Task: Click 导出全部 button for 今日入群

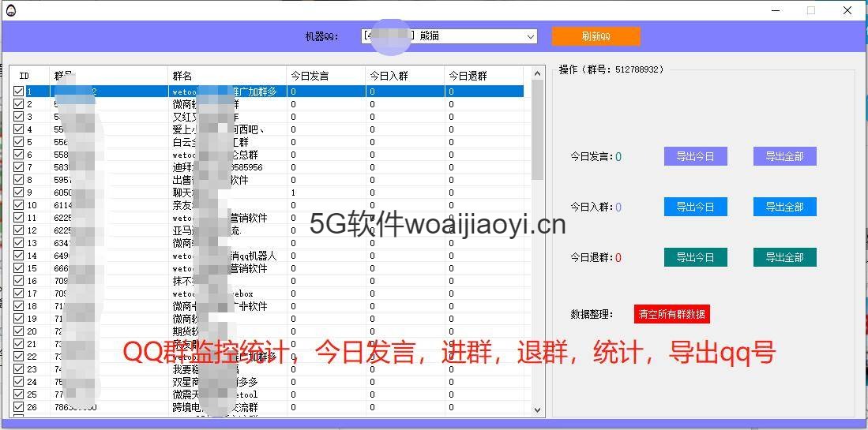Action: pyautogui.click(x=784, y=207)
